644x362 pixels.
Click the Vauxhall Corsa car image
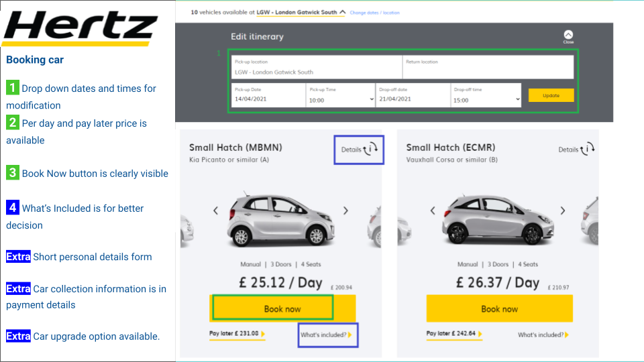coord(498,220)
